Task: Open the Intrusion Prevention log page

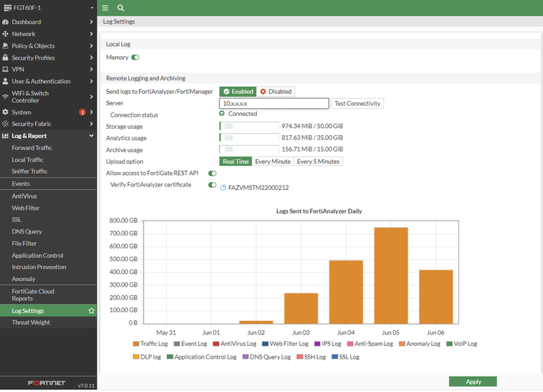Action: [x=39, y=267]
